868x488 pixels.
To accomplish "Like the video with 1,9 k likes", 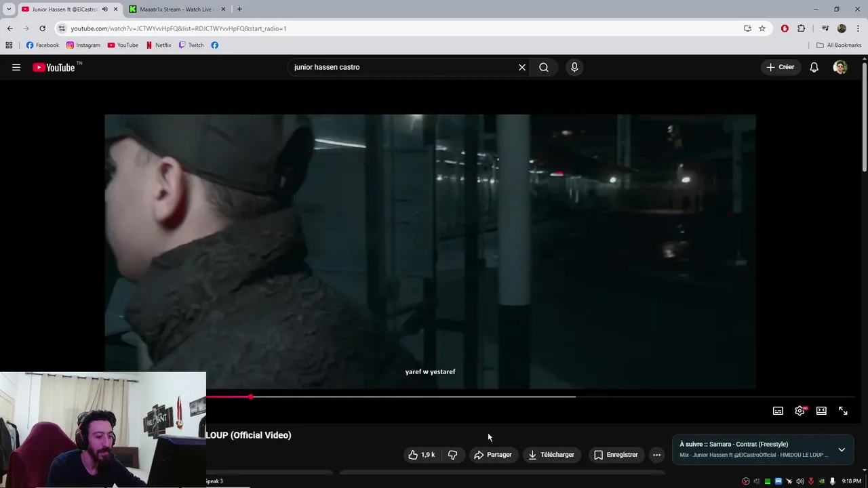I will (x=422, y=455).
